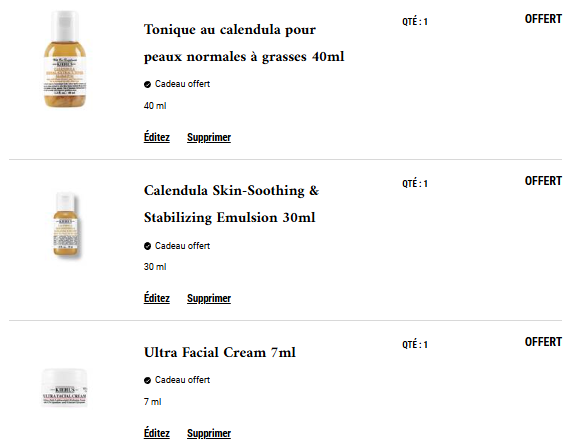Click check icon beside Tonique Cadeau offert
The image size is (584, 447).
click(x=147, y=85)
